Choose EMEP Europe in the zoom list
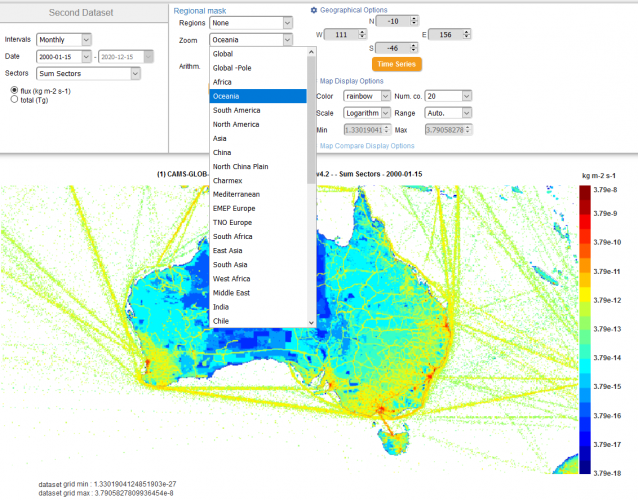The height and width of the screenshot is (500, 638). [258, 208]
